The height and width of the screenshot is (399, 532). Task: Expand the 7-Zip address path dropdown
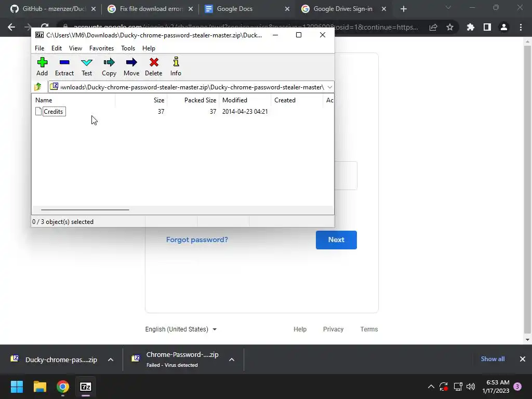(329, 87)
